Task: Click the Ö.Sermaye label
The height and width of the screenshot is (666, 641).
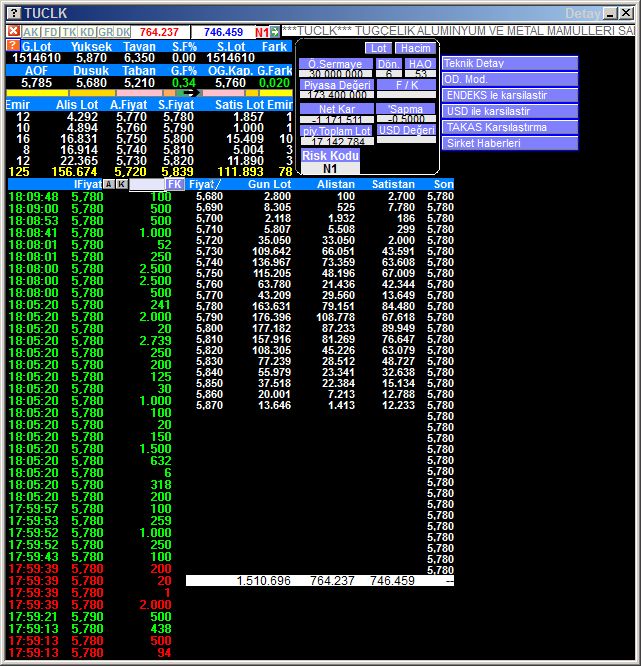Action: tap(336, 64)
